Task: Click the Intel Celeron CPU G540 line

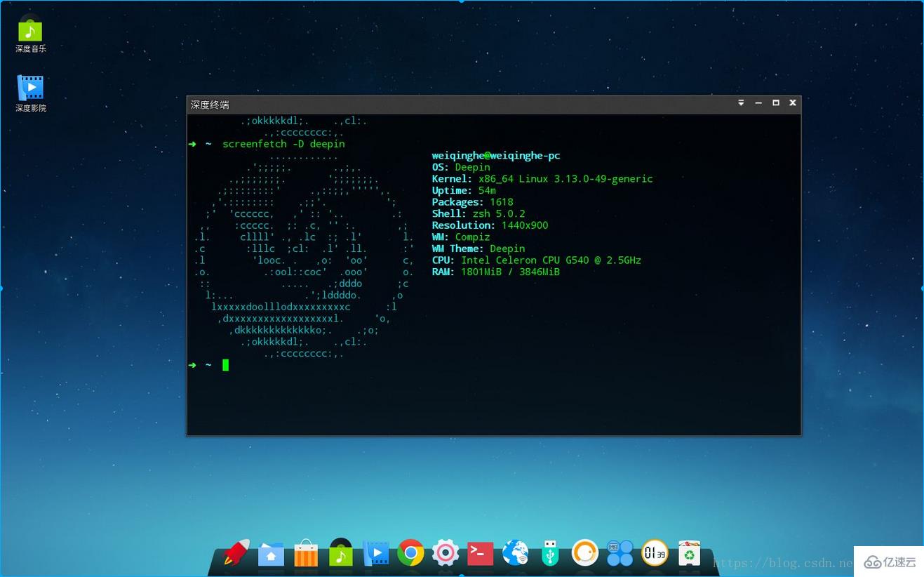Action: click(x=537, y=260)
